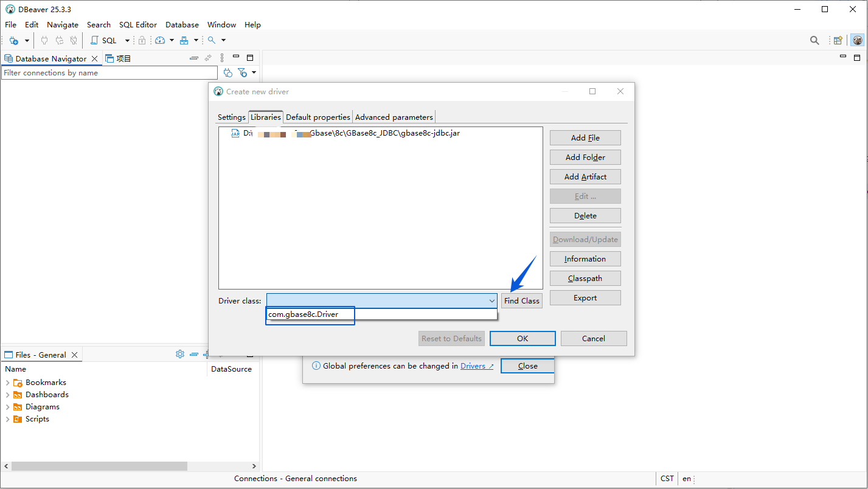Select the gbase8c-jdbc.jar library entry
868x489 pixels.
point(345,133)
